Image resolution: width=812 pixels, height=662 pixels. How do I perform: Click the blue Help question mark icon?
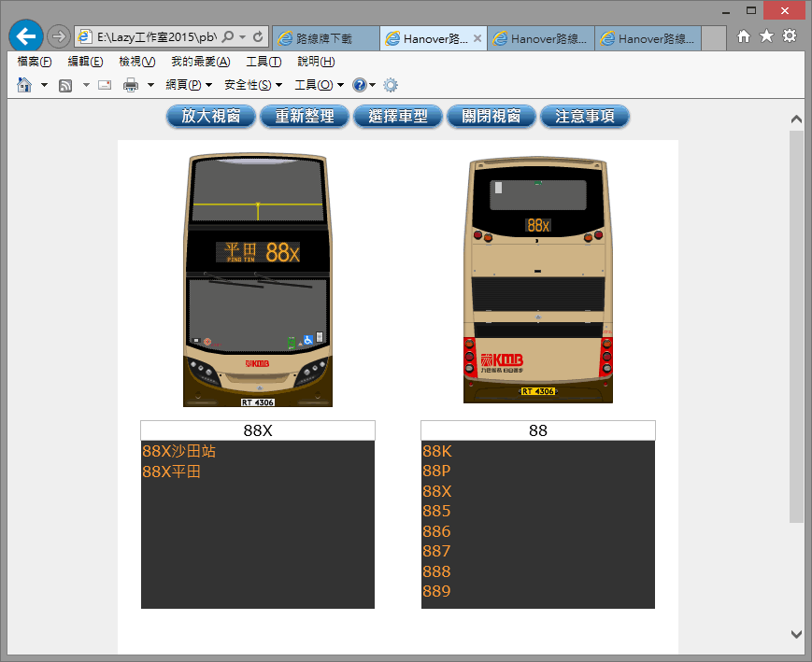pos(360,85)
